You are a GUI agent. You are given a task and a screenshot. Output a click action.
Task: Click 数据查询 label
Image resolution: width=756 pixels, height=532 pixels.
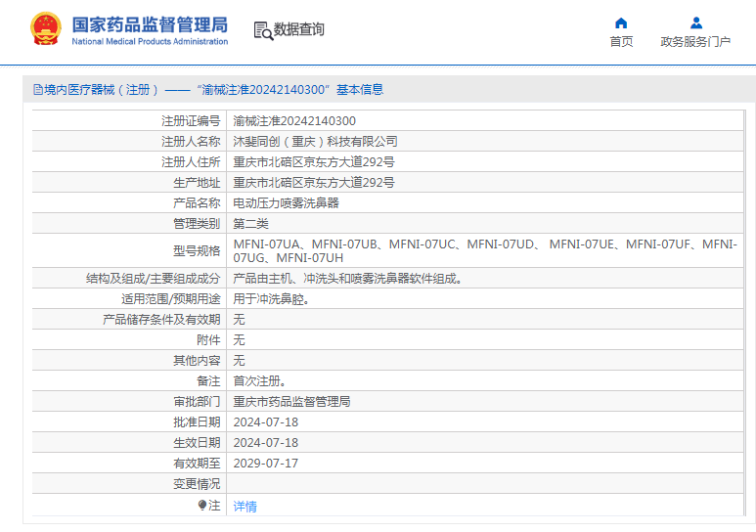point(299,29)
